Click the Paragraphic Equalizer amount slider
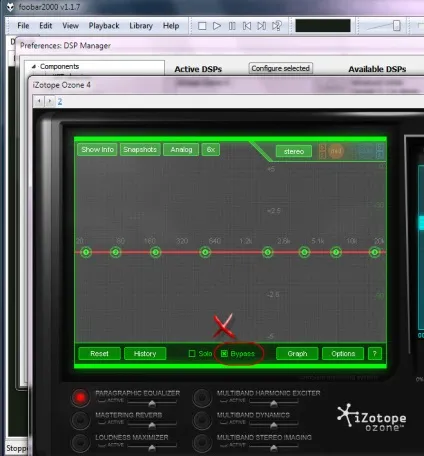Viewport: 424px width, 456px height. (x=152, y=403)
